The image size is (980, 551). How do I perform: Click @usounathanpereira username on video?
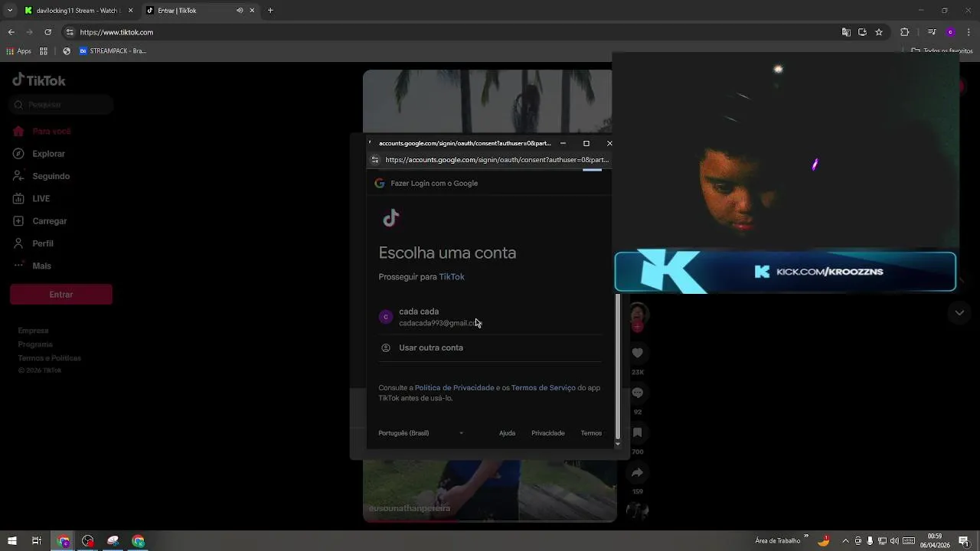pyautogui.click(x=410, y=508)
